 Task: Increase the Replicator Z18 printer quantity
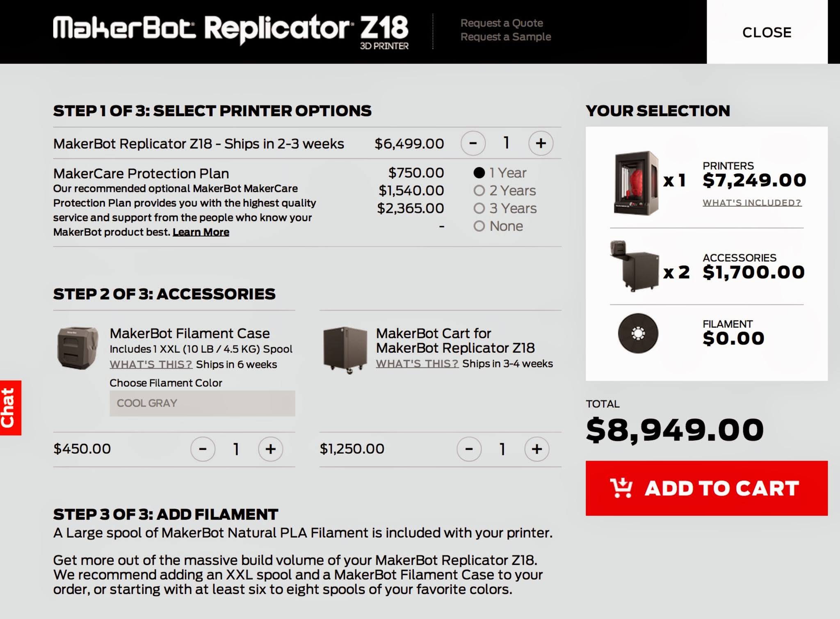click(541, 143)
